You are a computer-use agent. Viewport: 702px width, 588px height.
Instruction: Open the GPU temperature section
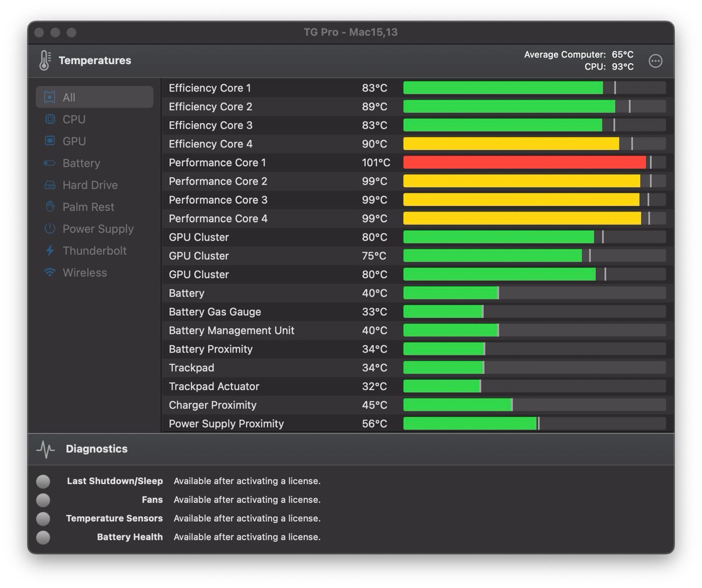coord(73,141)
